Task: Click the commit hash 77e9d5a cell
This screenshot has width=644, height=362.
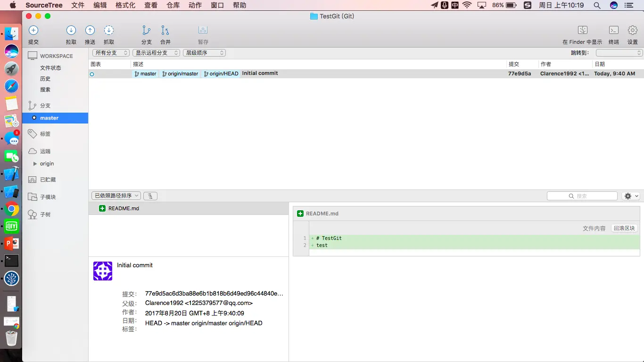Action: click(520, 74)
